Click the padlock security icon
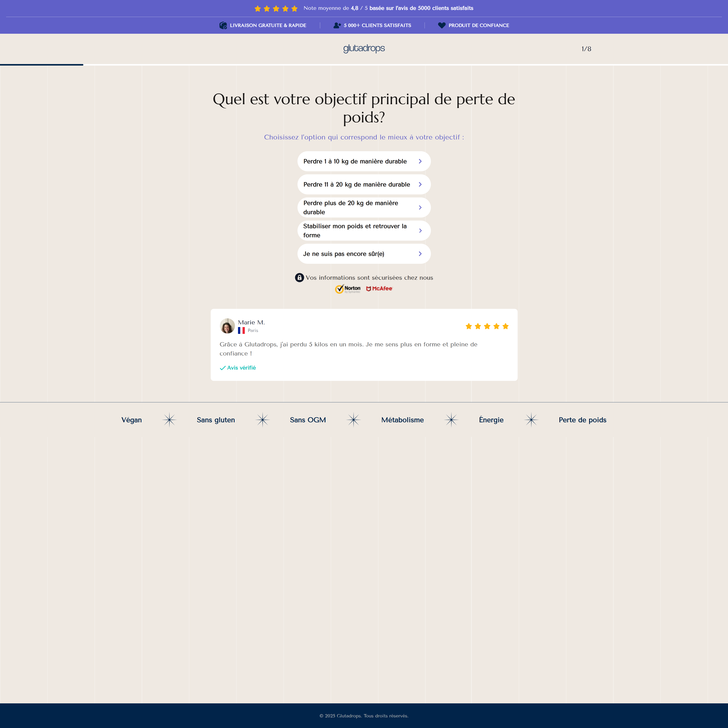This screenshot has width=728, height=728. point(299,278)
